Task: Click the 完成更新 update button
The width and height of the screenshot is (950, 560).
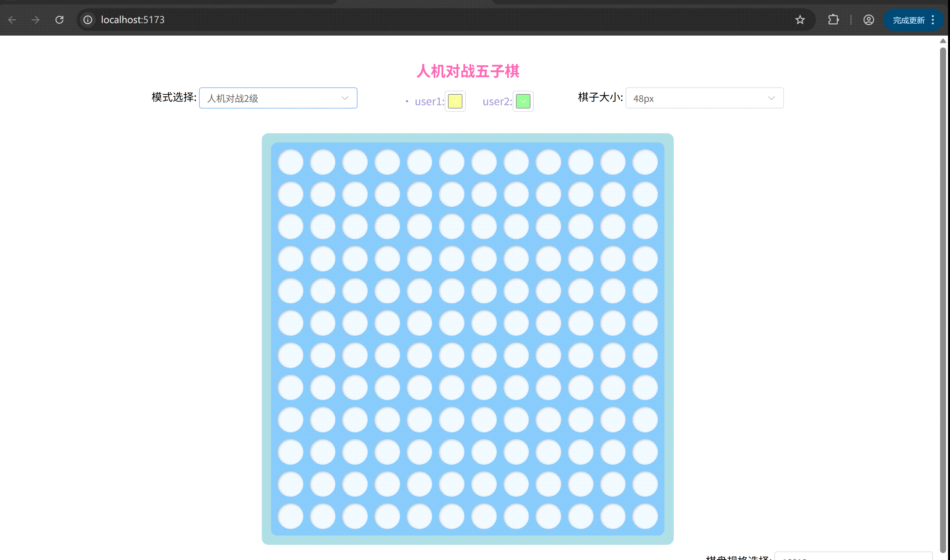Action: coord(909,19)
